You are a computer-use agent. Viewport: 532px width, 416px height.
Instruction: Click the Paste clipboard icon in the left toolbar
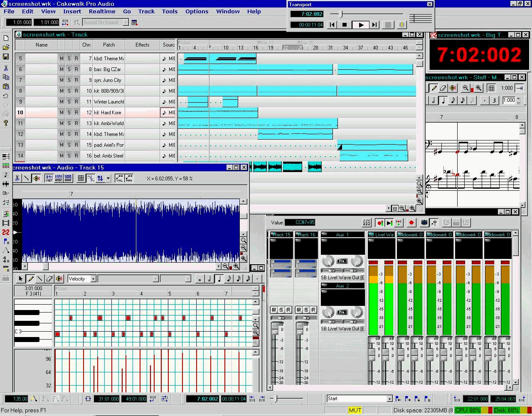(6, 87)
